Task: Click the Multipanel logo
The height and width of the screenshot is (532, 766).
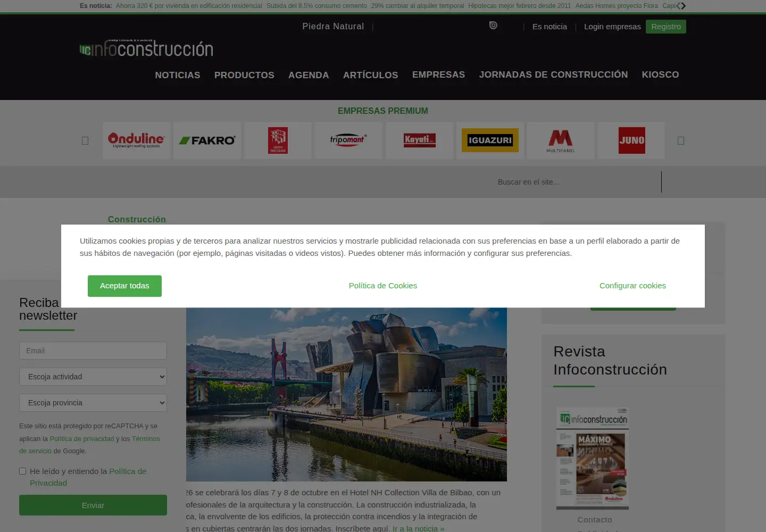Action: point(561,140)
